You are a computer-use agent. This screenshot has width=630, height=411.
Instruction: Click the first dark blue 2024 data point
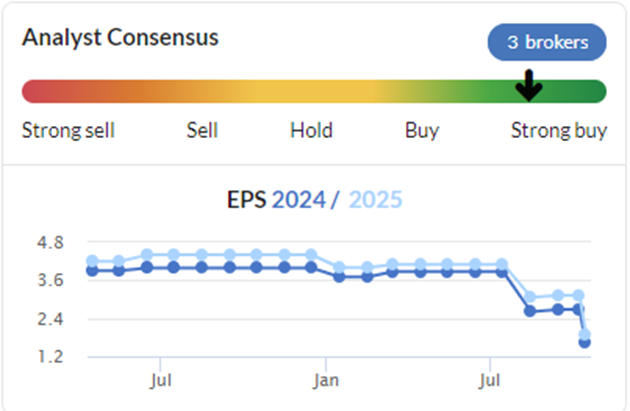[92, 270]
